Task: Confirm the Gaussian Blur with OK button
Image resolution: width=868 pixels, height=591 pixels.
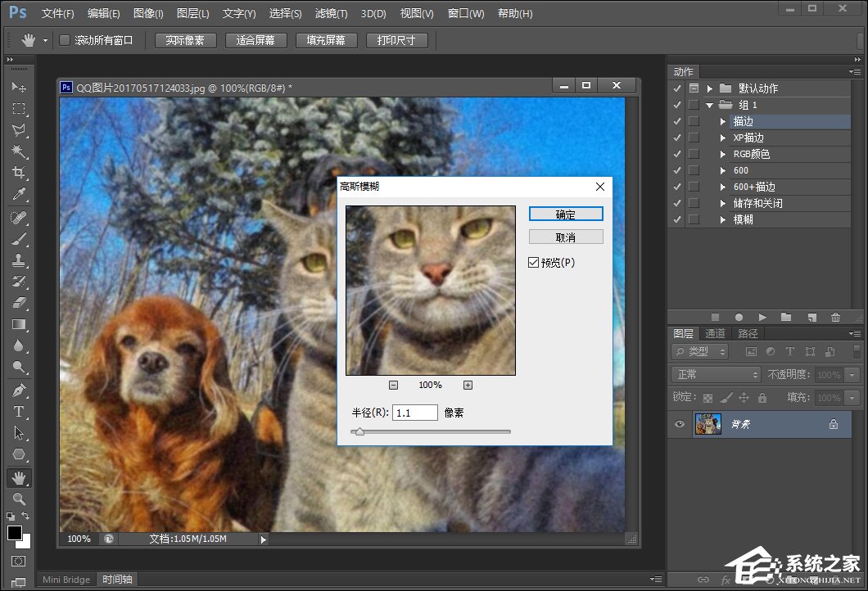Action: 566,214
